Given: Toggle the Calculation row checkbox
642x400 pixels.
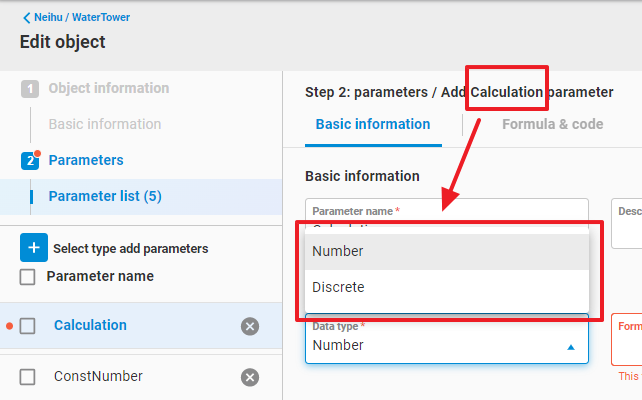Looking at the screenshot, I should coord(28,326).
